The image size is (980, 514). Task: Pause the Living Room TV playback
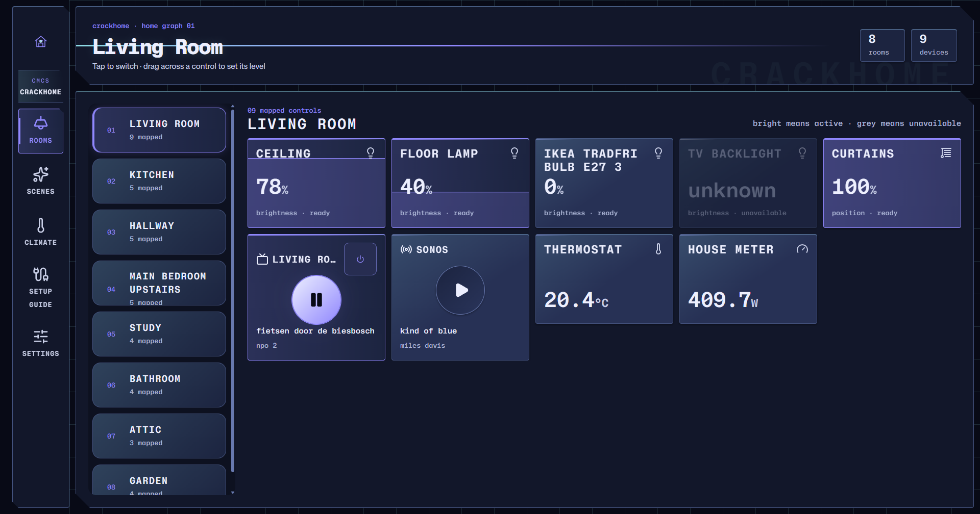(x=316, y=300)
